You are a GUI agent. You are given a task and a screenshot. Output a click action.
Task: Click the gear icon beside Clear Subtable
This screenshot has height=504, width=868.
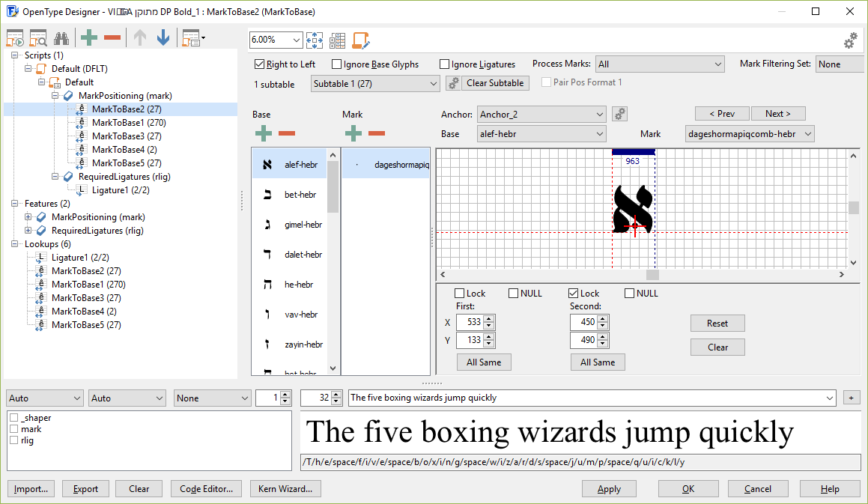453,83
